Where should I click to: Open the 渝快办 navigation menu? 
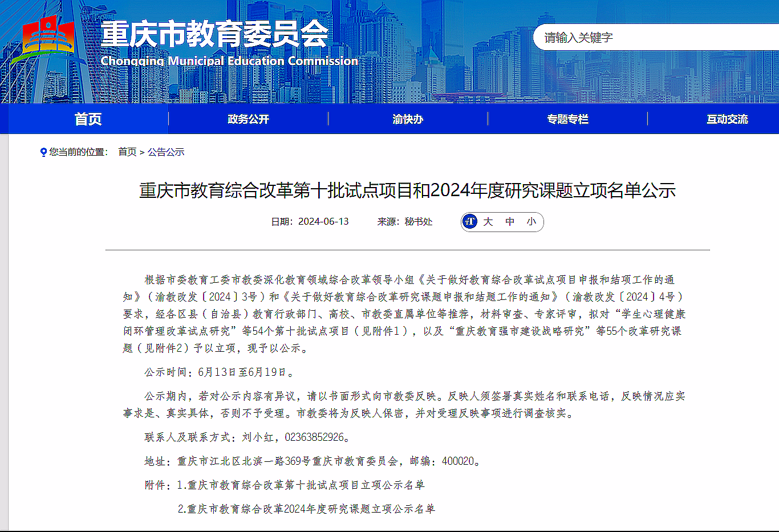click(408, 119)
